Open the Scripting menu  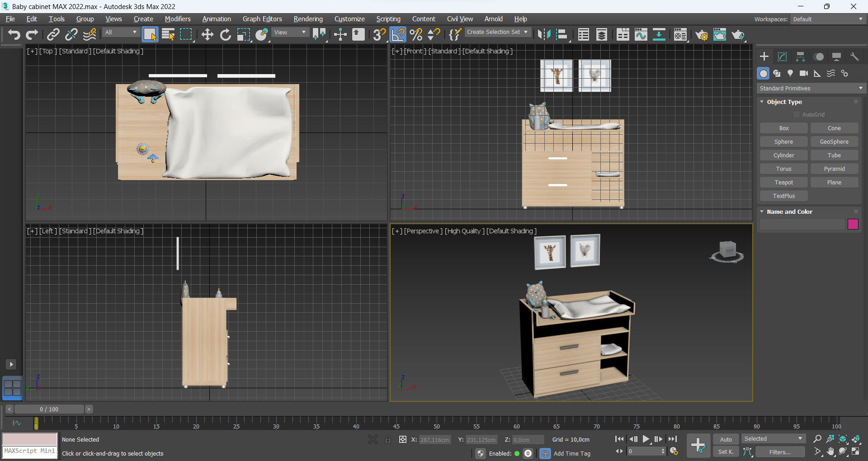pos(388,19)
